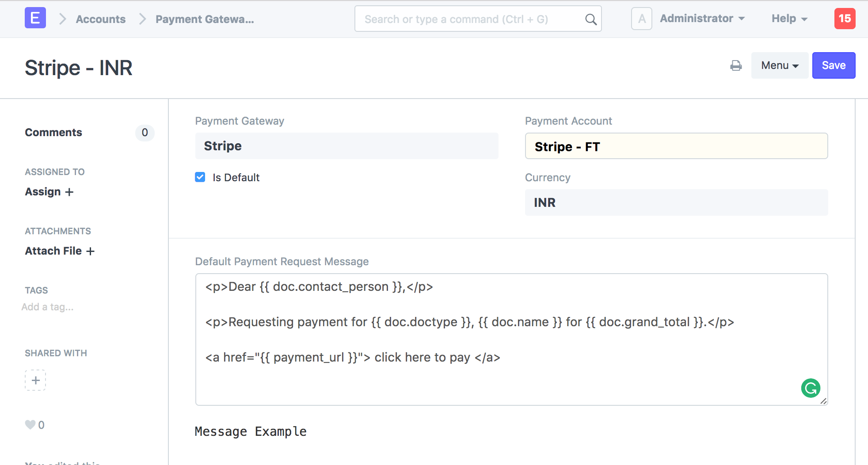Toggle the Is Default checkbox
This screenshot has height=465, width=868.
(200, 177)
